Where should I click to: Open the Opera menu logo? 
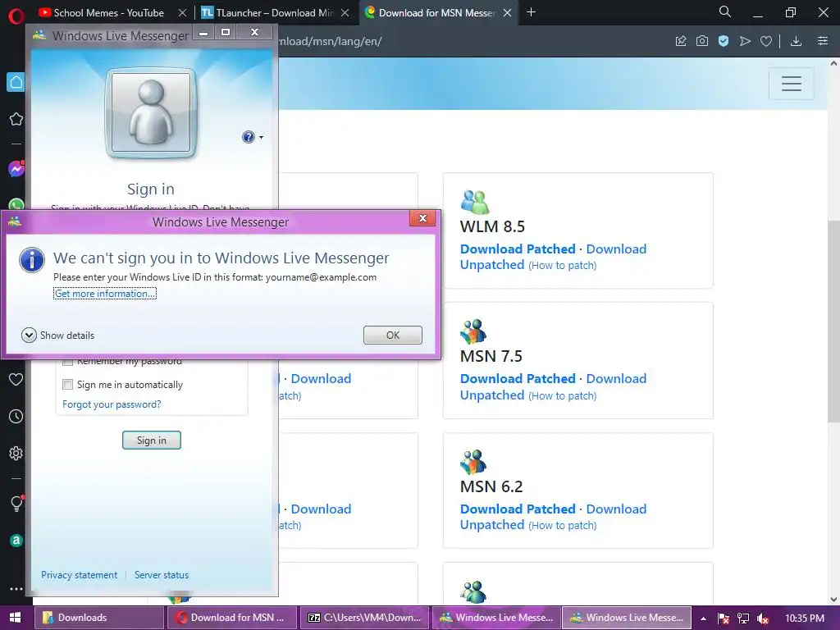tap(16, 16)
